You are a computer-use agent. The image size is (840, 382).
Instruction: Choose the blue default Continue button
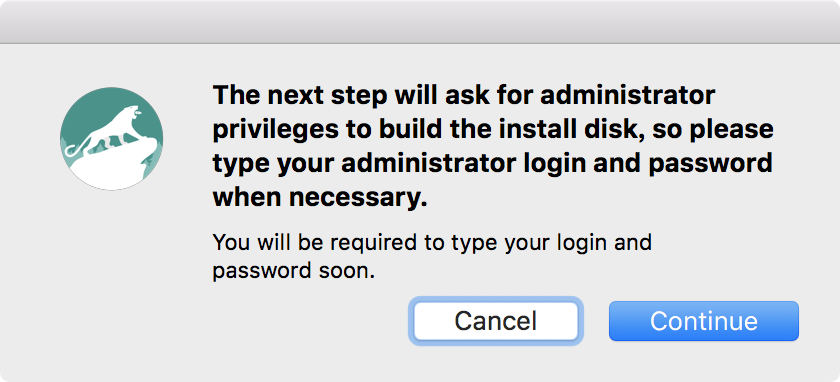[x=703, y=320]
